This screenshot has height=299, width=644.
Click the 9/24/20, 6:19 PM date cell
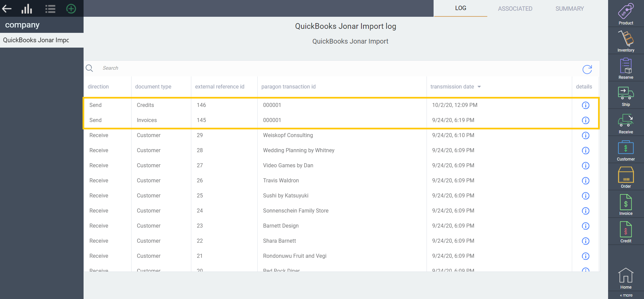pyautogui.click(x=453, y=120)
